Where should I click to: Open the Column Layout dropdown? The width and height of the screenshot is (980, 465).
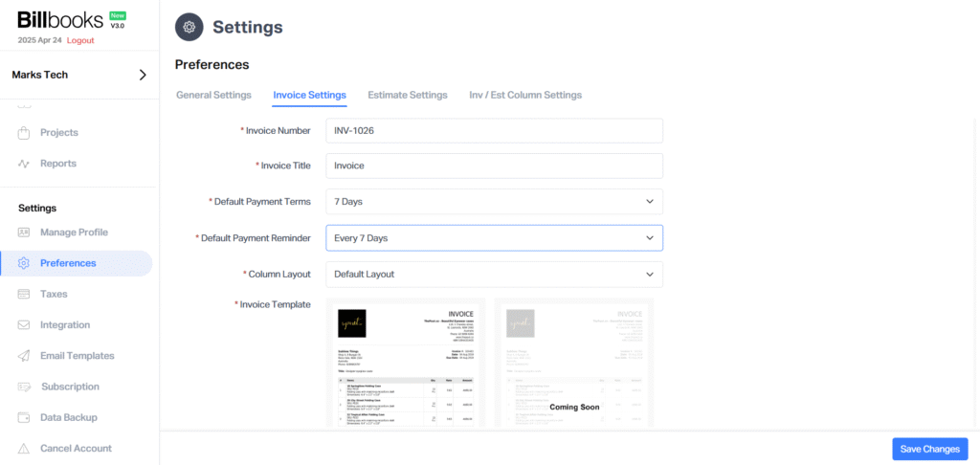click(x=495, y=275)
